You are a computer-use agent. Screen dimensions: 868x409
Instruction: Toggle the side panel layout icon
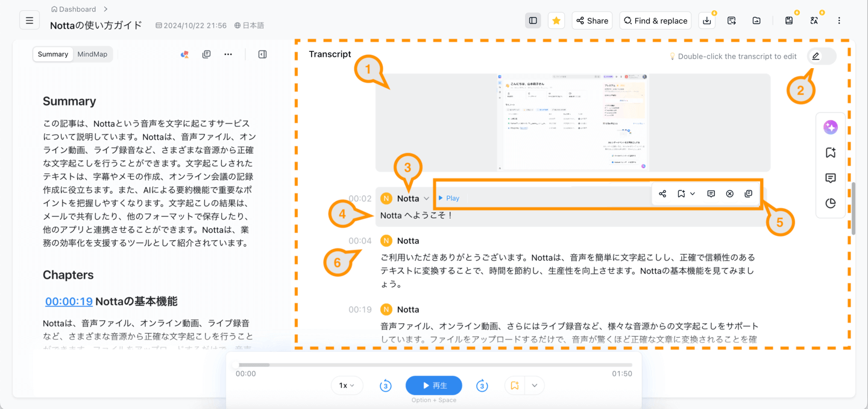click(x=533, y=21)
